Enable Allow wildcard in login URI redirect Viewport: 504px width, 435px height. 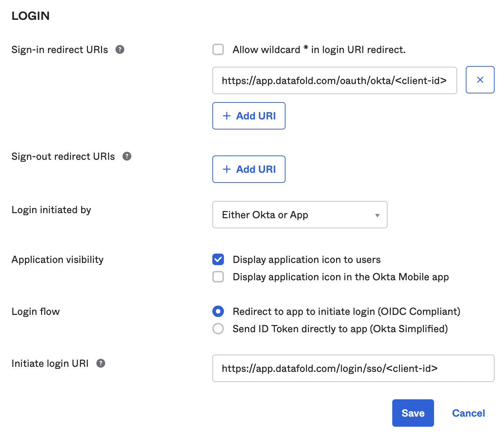218,49
